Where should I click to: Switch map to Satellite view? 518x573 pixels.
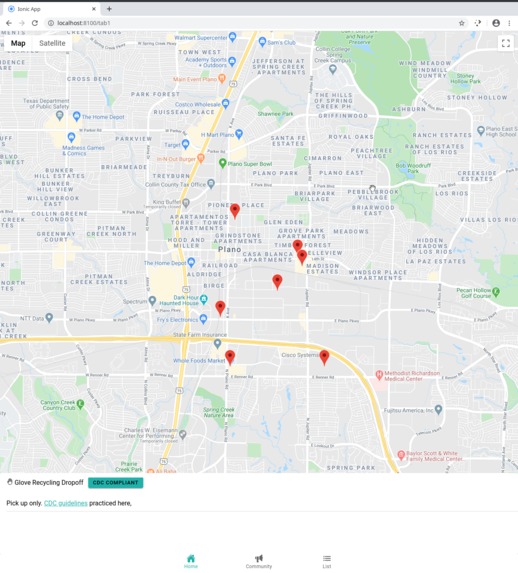pos(52,43)
